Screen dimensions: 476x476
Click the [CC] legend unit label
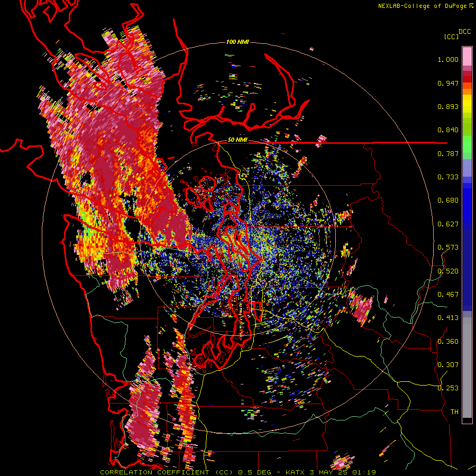(x=451, y=36)
